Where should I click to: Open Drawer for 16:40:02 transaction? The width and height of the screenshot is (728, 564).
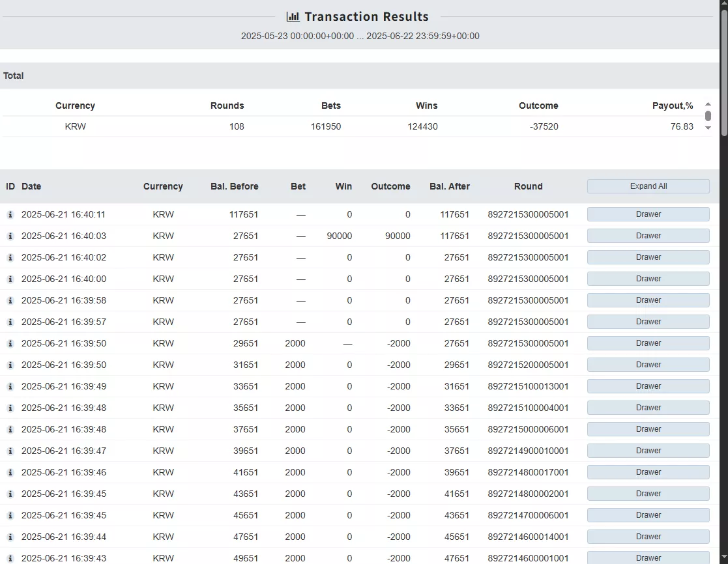648,257
